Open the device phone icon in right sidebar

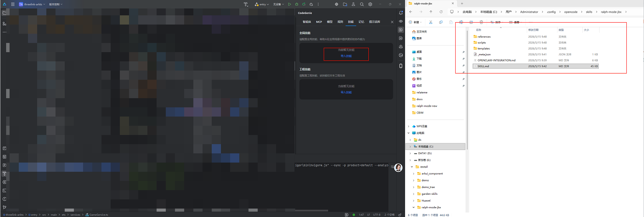click(x=401, y=66)
